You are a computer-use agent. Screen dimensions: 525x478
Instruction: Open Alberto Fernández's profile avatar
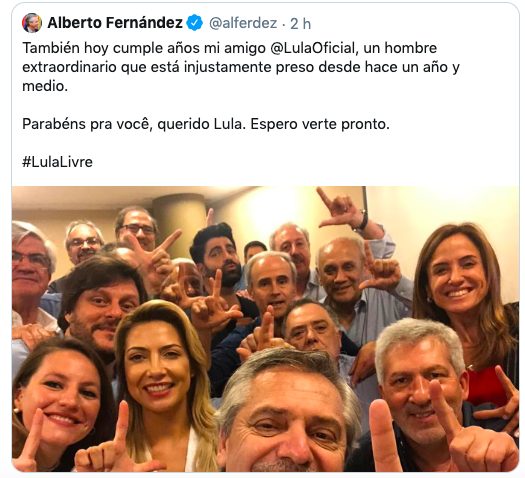32,23
